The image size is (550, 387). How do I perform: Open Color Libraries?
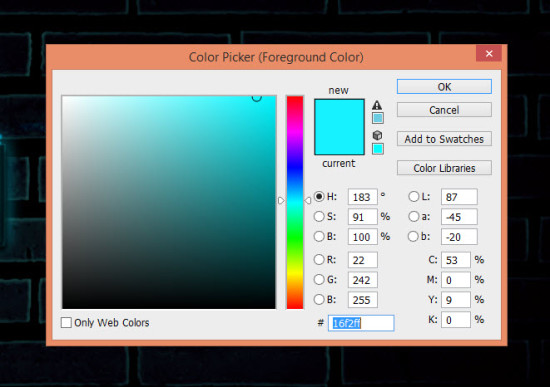[x=444, y=168]
